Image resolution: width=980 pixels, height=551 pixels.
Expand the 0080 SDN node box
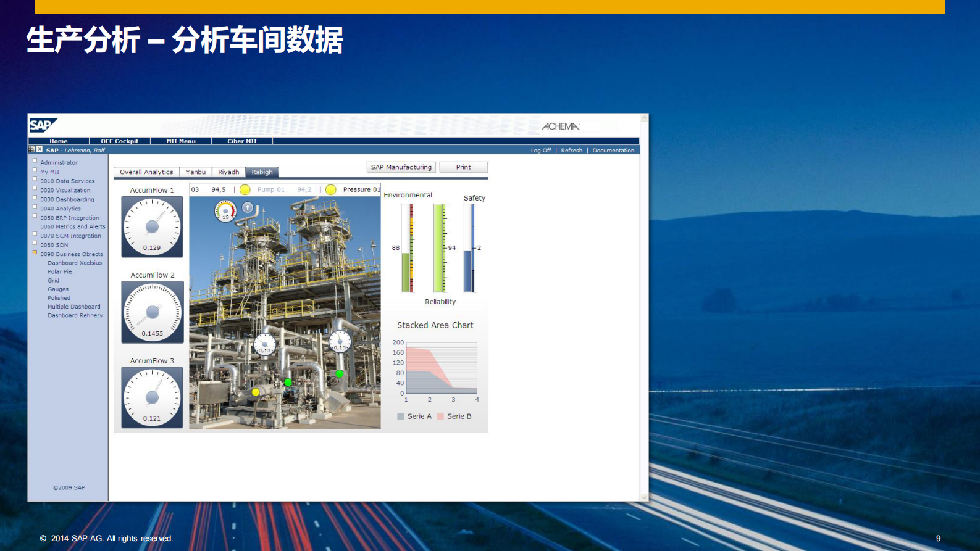point(35,243)
